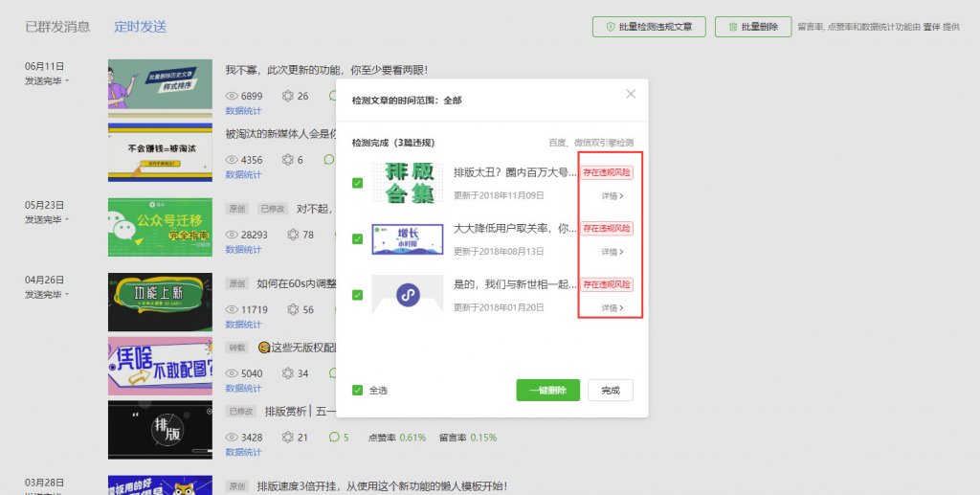Open 数据统计 for the 11719-view article
Image resolution: width=980 pixels, height=495 pixels.
click(244, 325)
